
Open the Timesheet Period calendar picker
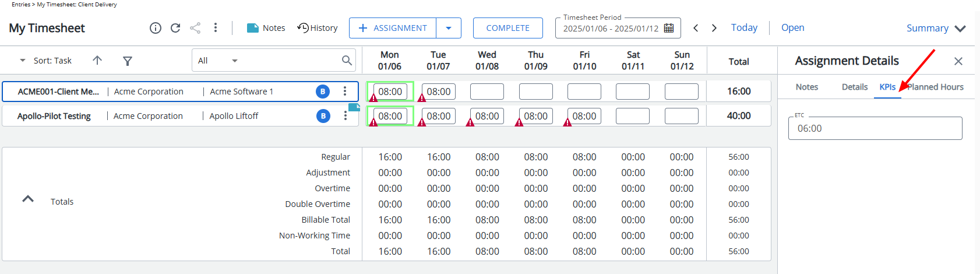click(669, 28)
